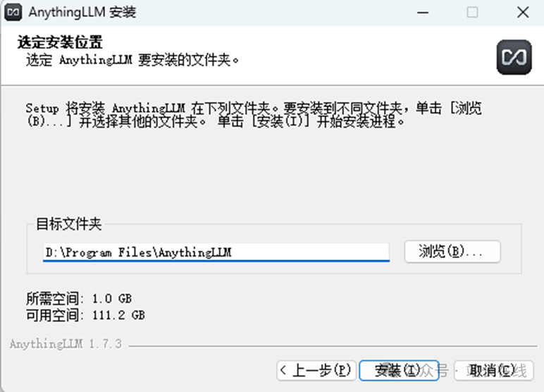Go back with the 上一步(P) button
The height and width of the screenshot is (392, 544).
(316, 370)
